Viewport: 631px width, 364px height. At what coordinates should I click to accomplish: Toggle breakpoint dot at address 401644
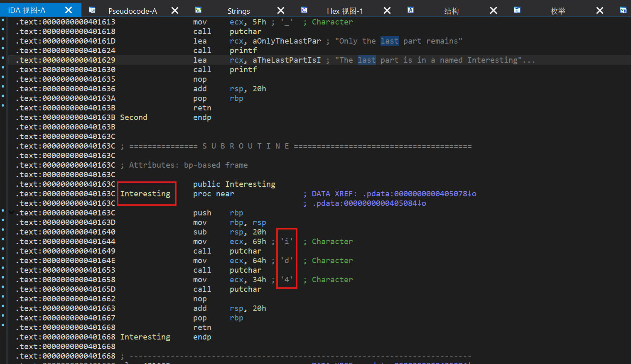(x=3, y=239)
